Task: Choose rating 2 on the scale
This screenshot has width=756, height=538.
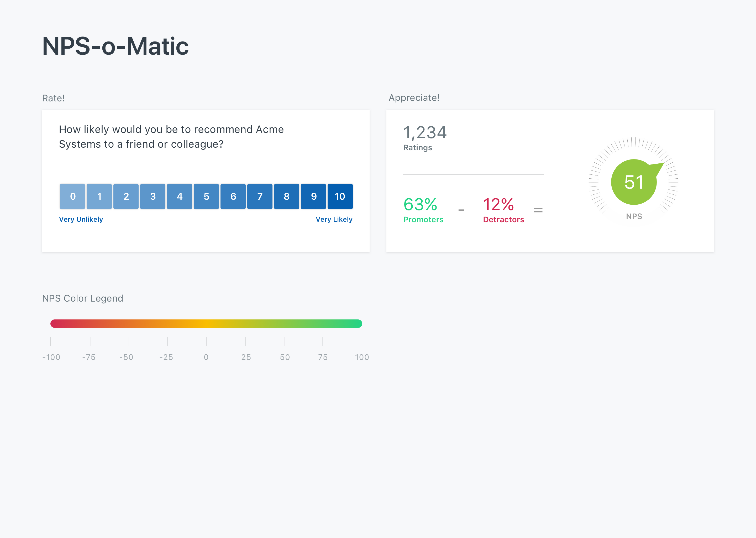Action: [126, 196]
